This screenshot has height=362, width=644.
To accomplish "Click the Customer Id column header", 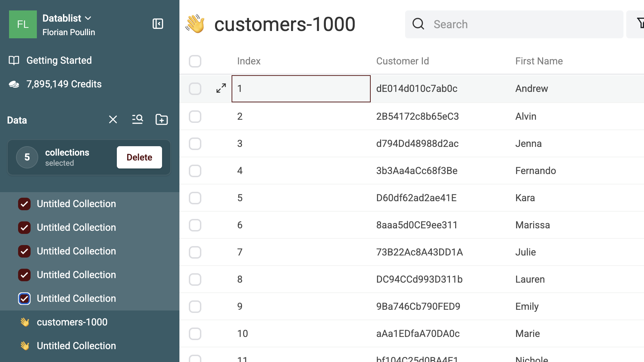I will (403, 61).
